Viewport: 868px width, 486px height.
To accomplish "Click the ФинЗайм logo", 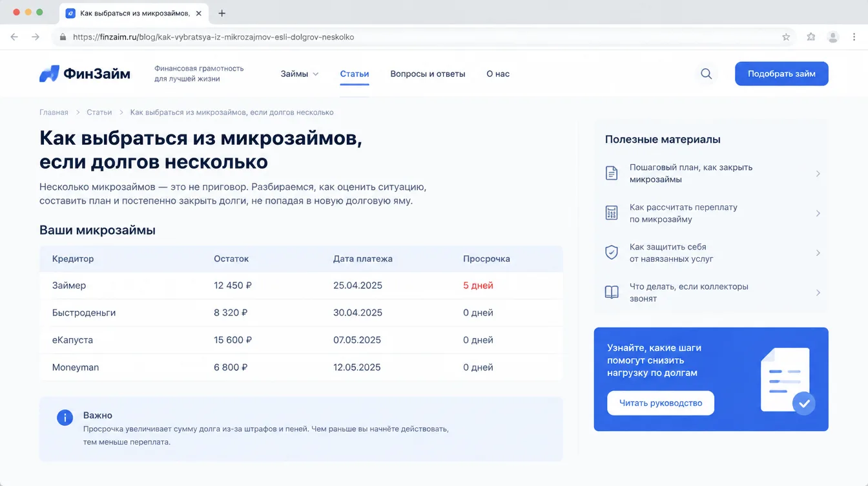I will click(85, 74).
